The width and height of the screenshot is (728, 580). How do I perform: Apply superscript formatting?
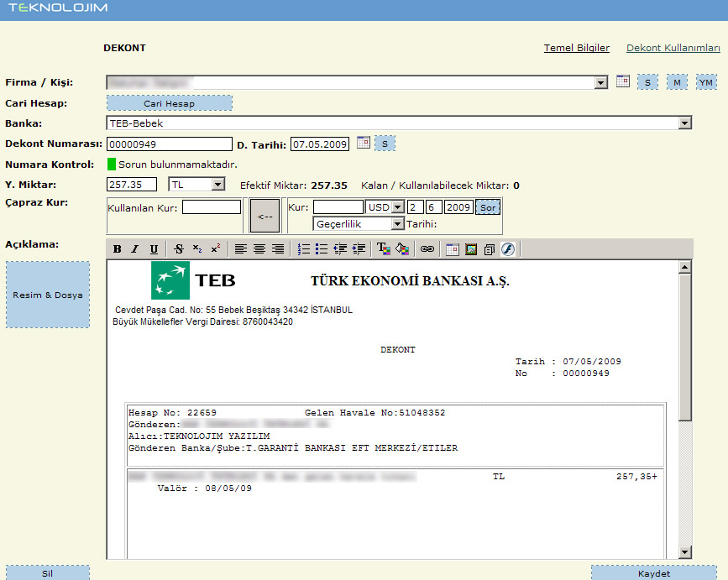tap(216, 249)
